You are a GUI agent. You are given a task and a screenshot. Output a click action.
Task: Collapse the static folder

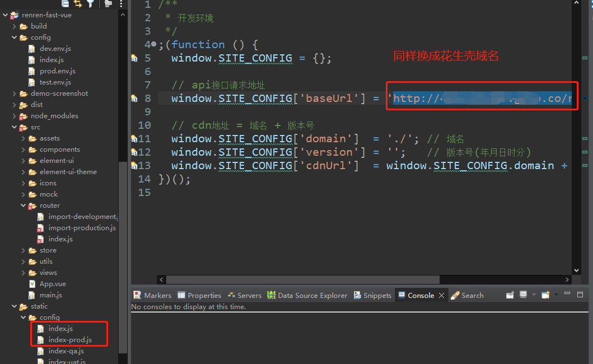coord(15,306)
